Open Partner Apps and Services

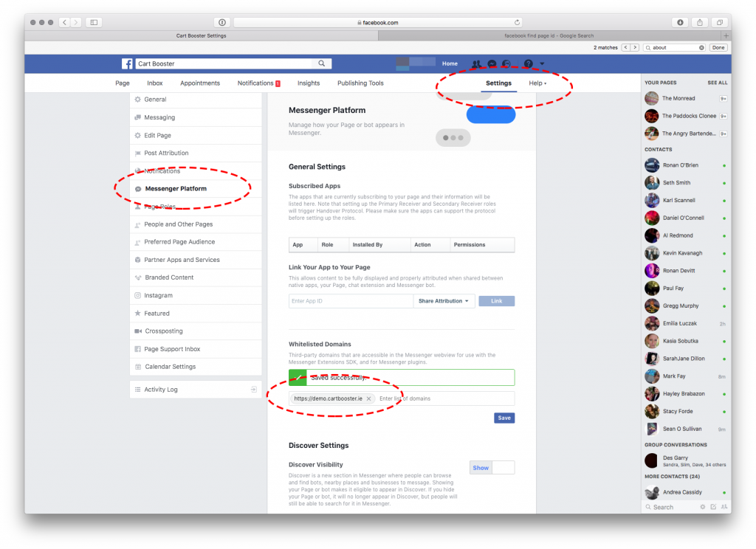[196, 260]
